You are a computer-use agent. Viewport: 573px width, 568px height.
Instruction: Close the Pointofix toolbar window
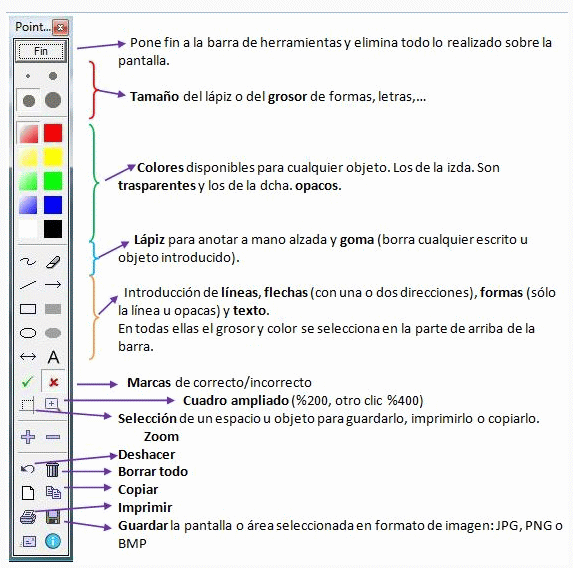coord(60,27)
